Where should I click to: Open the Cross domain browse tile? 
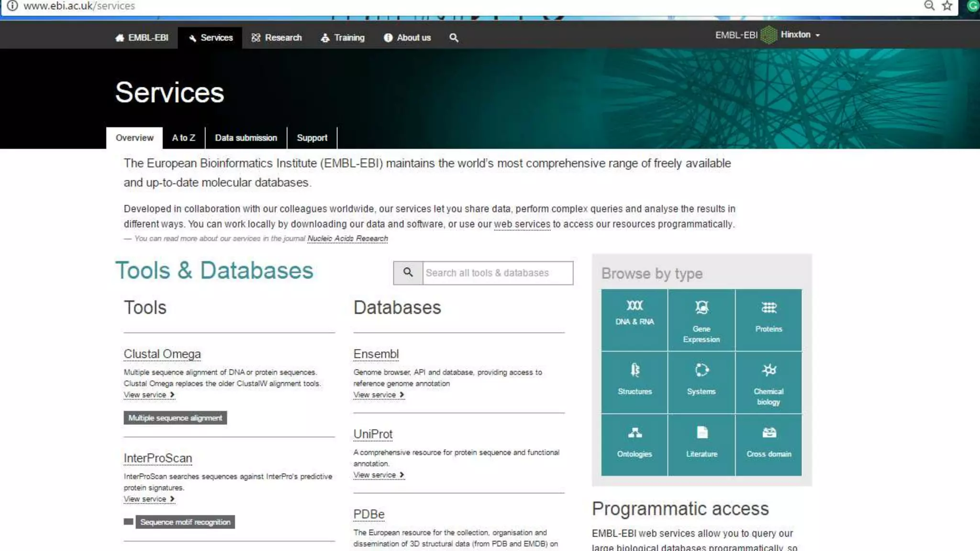768,445
